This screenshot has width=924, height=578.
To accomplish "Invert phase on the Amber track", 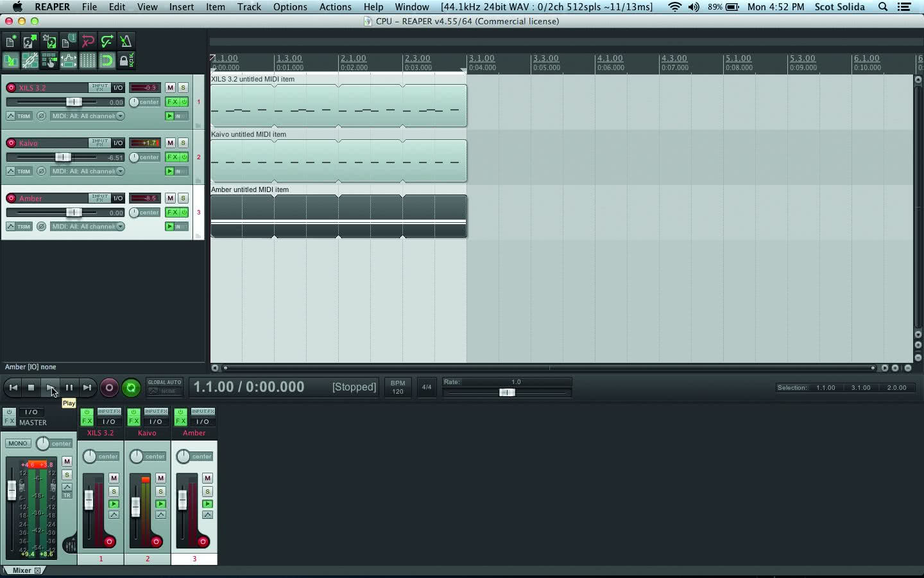I will click(x=42, y=227).
